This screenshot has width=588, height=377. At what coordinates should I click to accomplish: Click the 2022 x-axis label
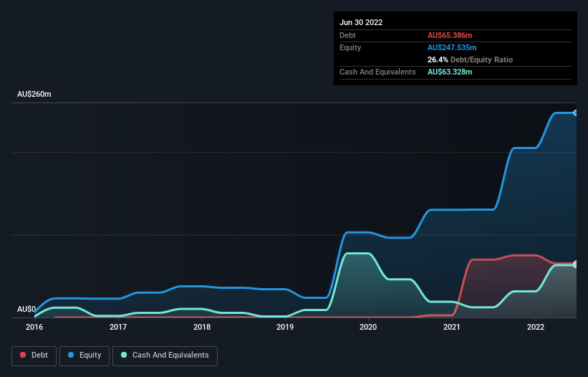coord(536,327)
